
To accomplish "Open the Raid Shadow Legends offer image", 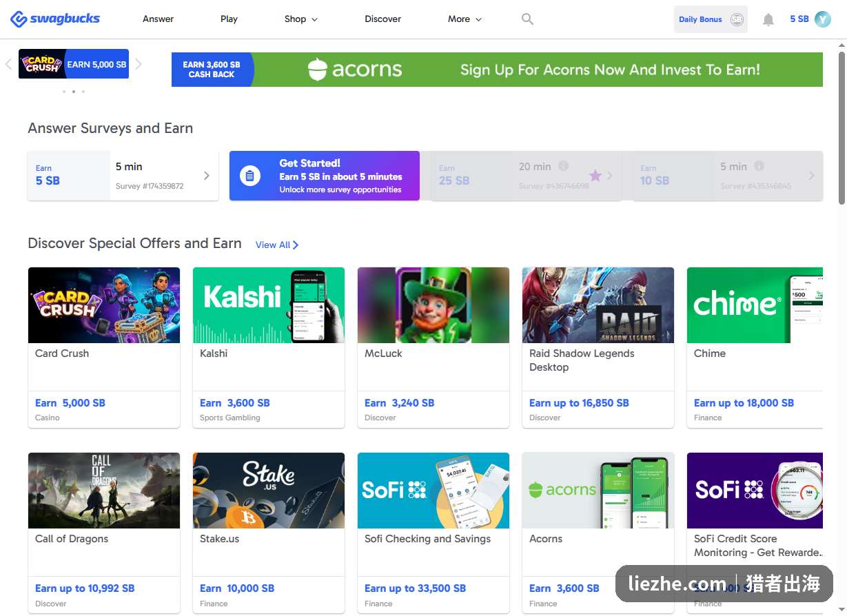I will (598, 305).
